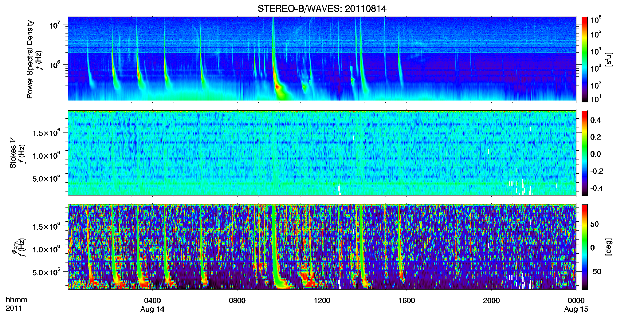The height and width of the screenshot is (332, 644).
Task: Click the 2000 time axis label
Action: tap(491, 301)
